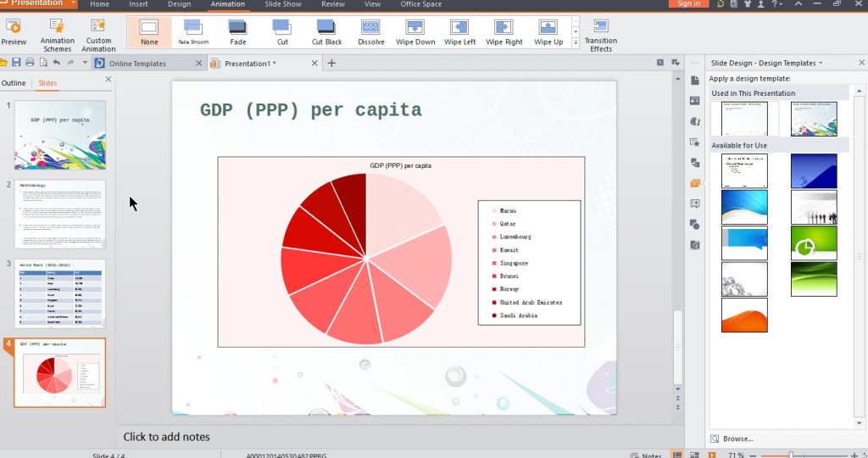Click the zoom in plus button
The image size is (868, 458).
pos(854,455)
